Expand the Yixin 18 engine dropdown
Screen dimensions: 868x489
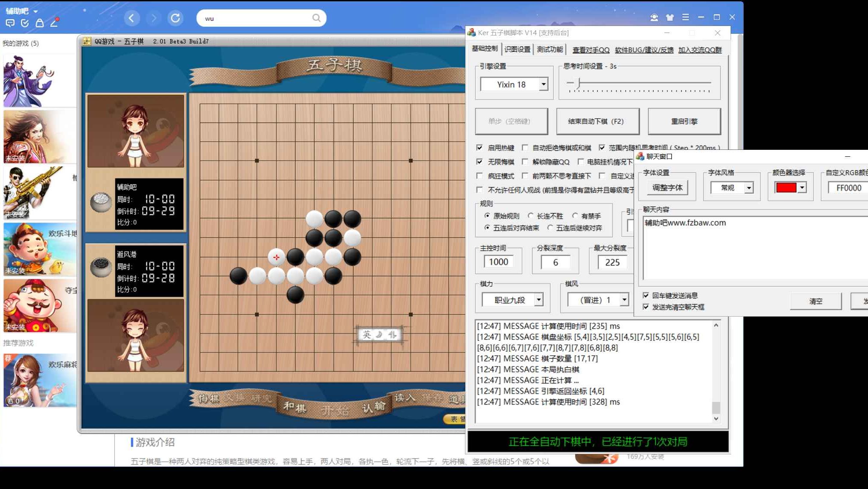click(543, 84)
